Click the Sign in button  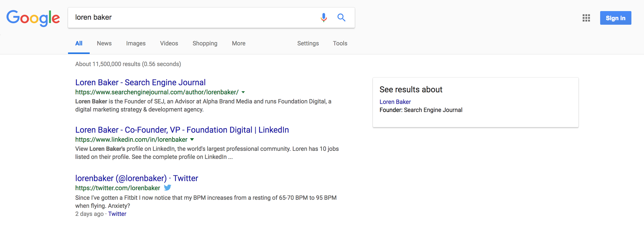(615, 18)
